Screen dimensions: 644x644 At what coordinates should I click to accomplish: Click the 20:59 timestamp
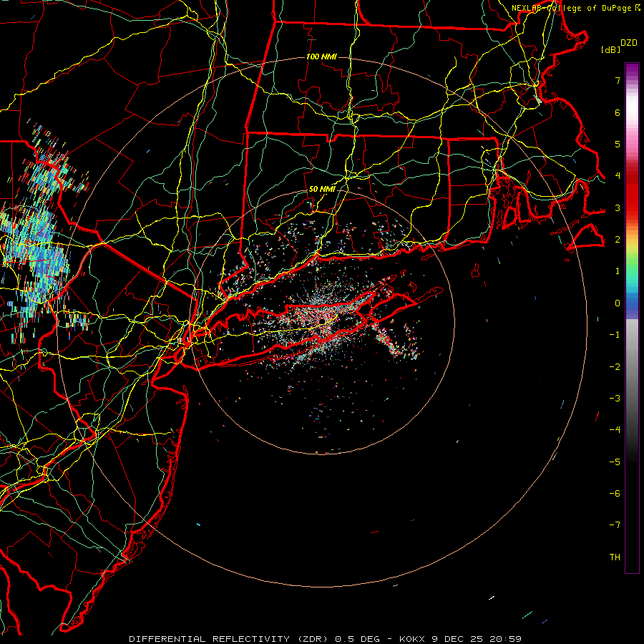(x=507, y=639)
